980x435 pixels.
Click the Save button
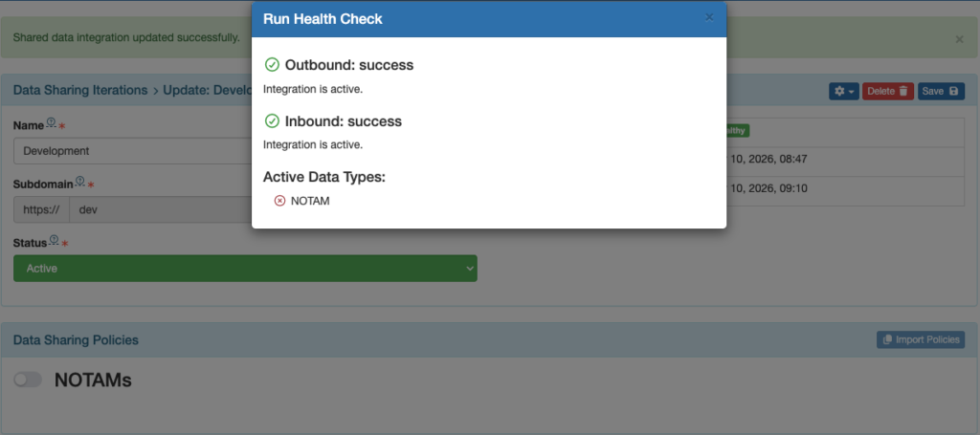click(941, 91)
